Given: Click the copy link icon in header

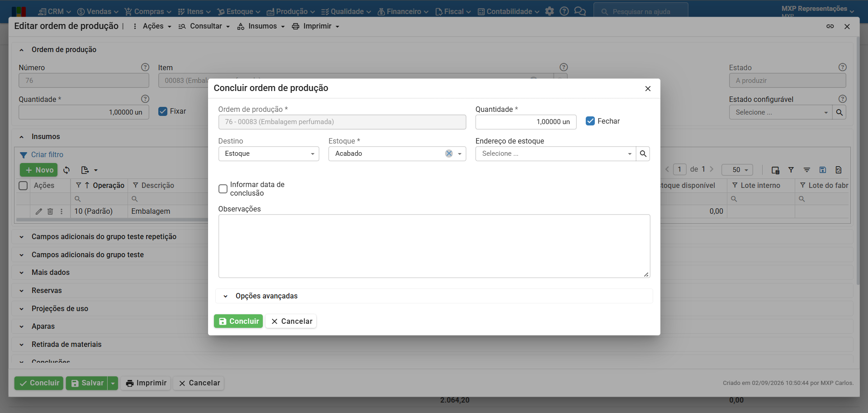Looking at the screenshot, I should pos(830,26).
